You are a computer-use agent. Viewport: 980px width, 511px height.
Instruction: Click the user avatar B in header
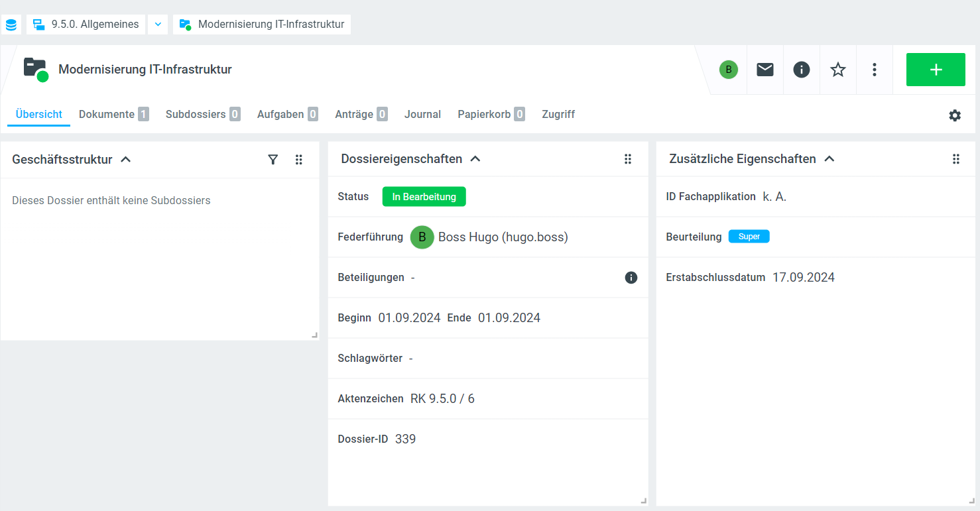coord(729,70)
